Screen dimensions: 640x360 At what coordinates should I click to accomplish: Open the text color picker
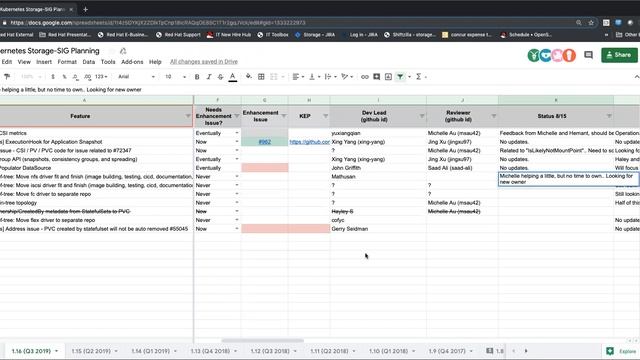tap(232, 77)
